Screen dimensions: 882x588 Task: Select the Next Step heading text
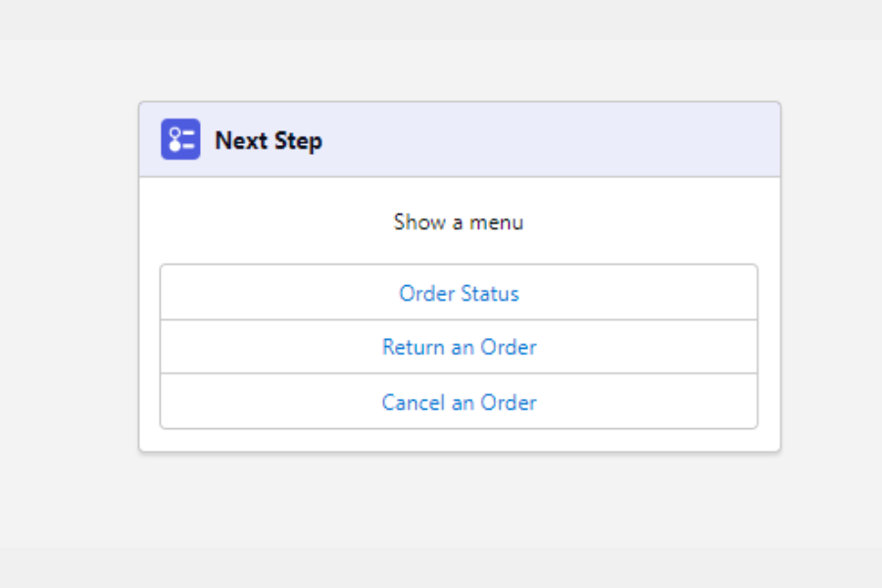click(269, 140)
